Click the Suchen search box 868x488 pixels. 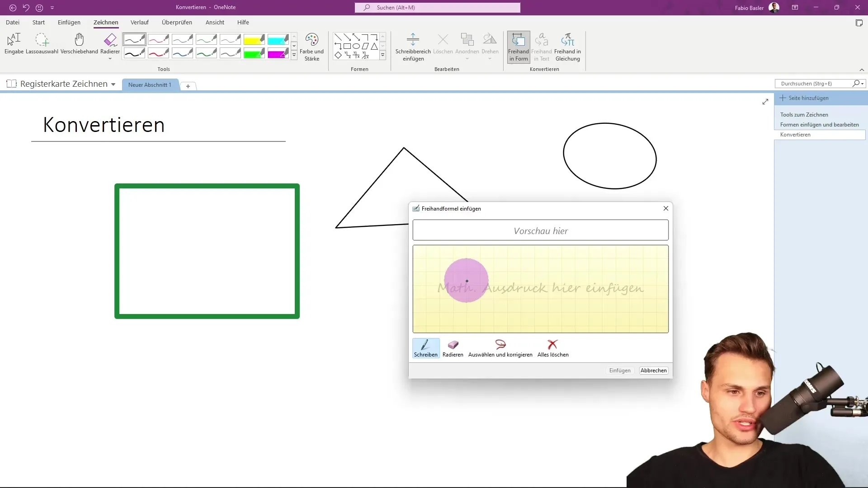coord(437,8)
